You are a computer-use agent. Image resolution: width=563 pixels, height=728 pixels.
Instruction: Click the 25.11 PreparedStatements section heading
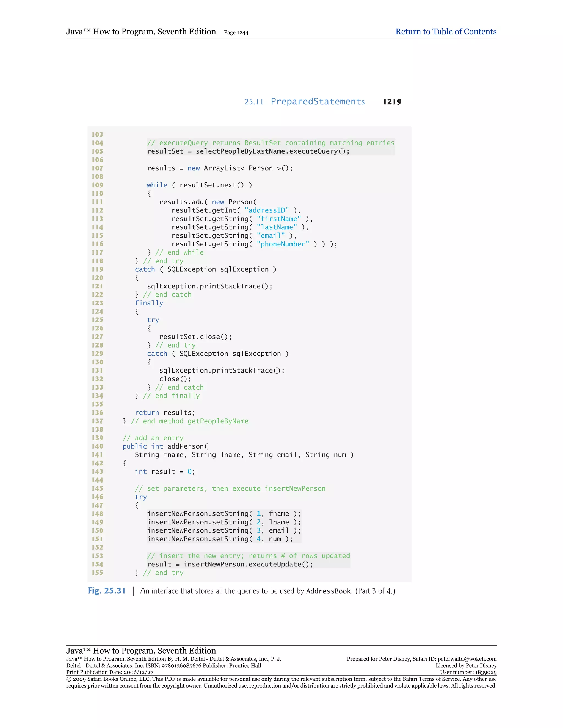click(304, 102)
